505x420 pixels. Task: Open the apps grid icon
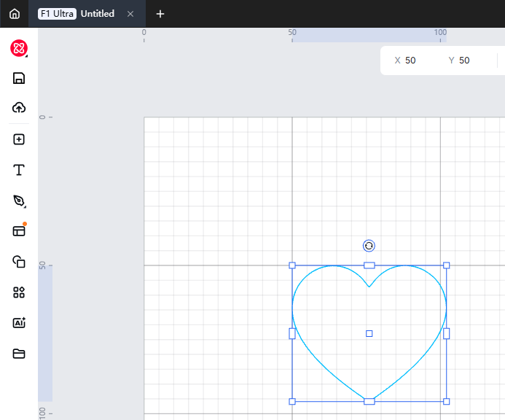[19, 292]
